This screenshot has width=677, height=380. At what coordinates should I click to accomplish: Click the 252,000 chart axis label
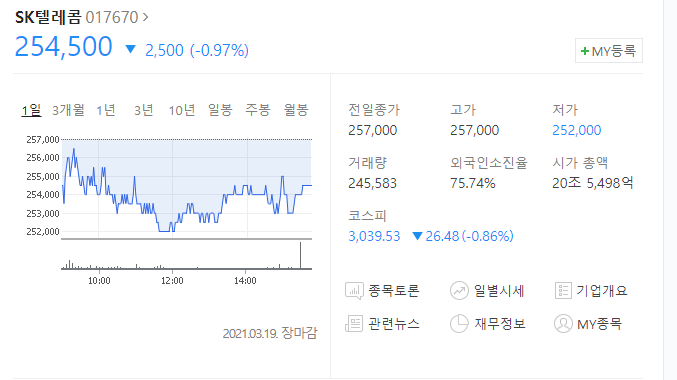click(43, 231)
